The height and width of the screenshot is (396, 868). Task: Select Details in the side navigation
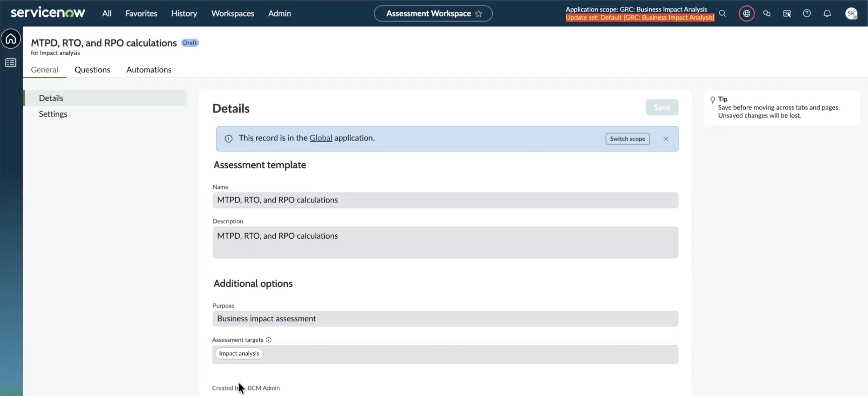tap(105, 98)
